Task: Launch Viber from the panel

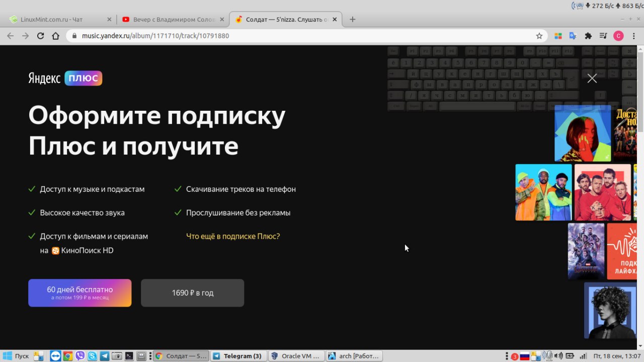Action: click(x=80, y=356)
